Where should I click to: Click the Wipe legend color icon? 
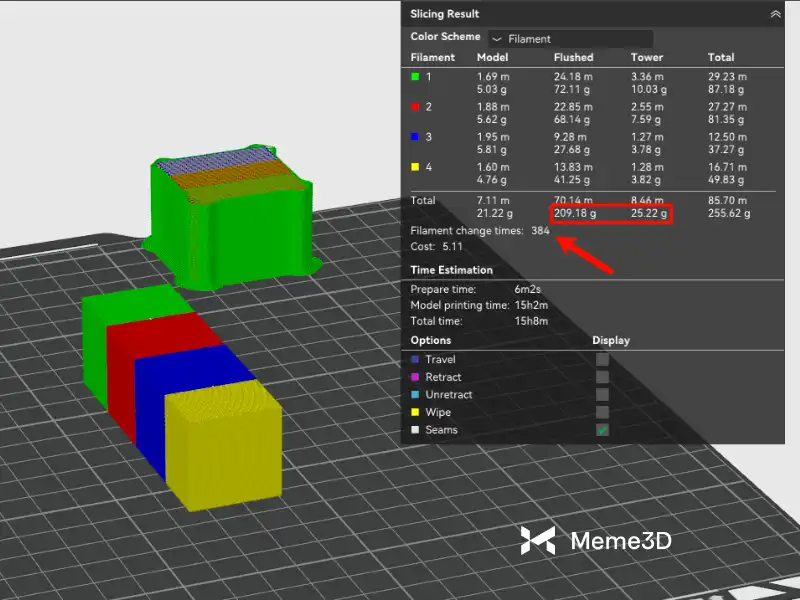(416, 412)
